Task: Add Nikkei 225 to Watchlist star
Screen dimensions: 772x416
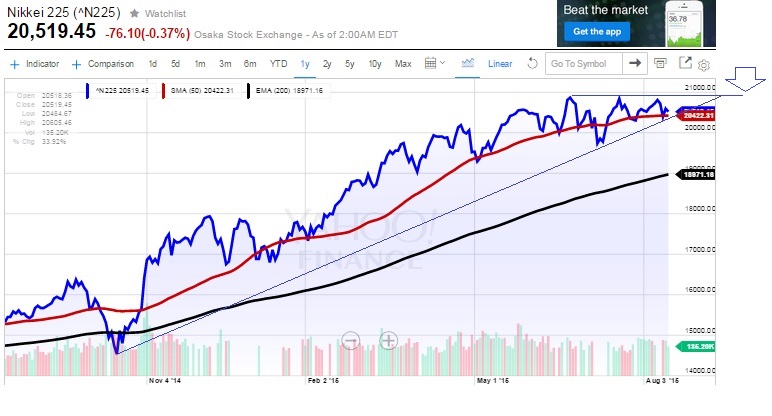Action: [x=134, y=14]
